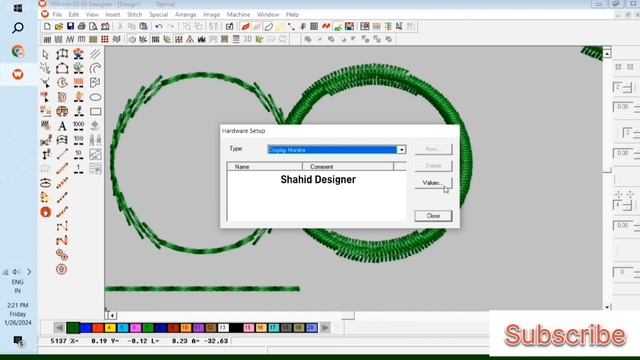
Task: Click the clock showing 2:21 PM
Action: pyautogui.click(x=18, y=305)
